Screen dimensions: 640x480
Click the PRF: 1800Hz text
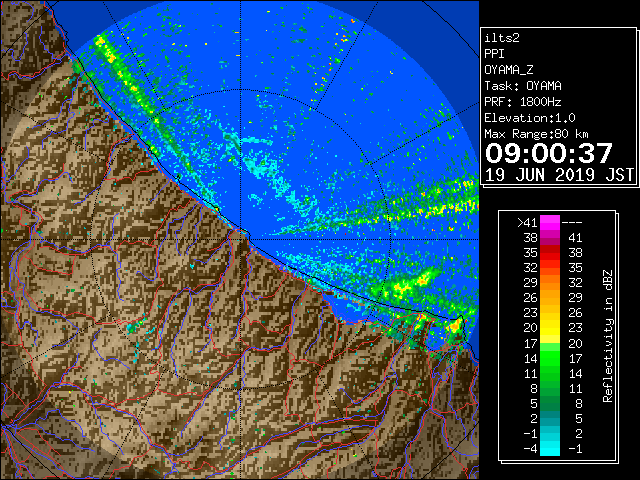(523, 102)
